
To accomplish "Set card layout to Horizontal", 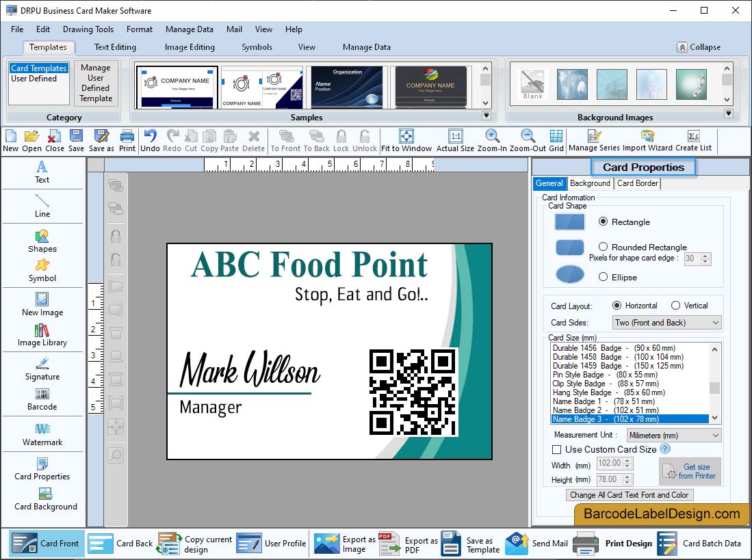I will (617, 306).
